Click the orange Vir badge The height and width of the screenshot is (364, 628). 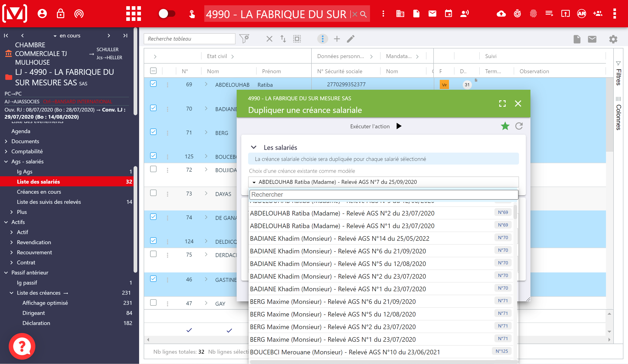444,85
